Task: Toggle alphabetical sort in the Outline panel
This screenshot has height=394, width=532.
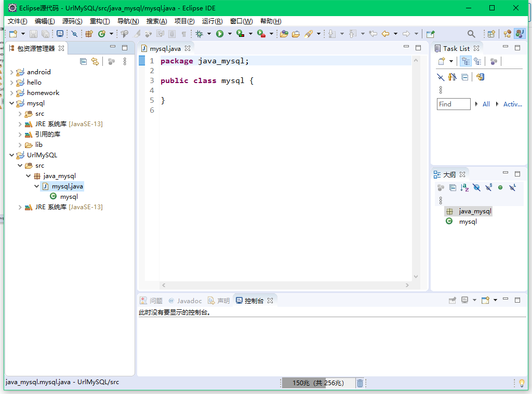Action: [463, 187]
